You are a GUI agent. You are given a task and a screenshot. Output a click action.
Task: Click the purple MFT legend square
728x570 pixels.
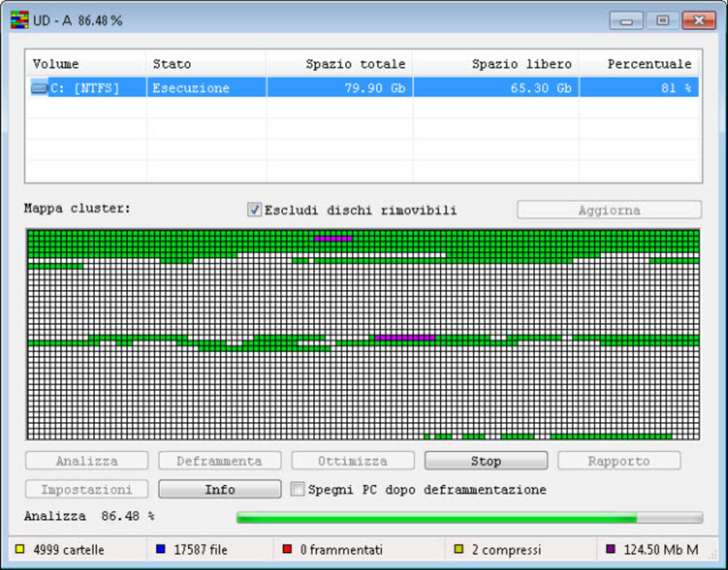tap(610, 549)
